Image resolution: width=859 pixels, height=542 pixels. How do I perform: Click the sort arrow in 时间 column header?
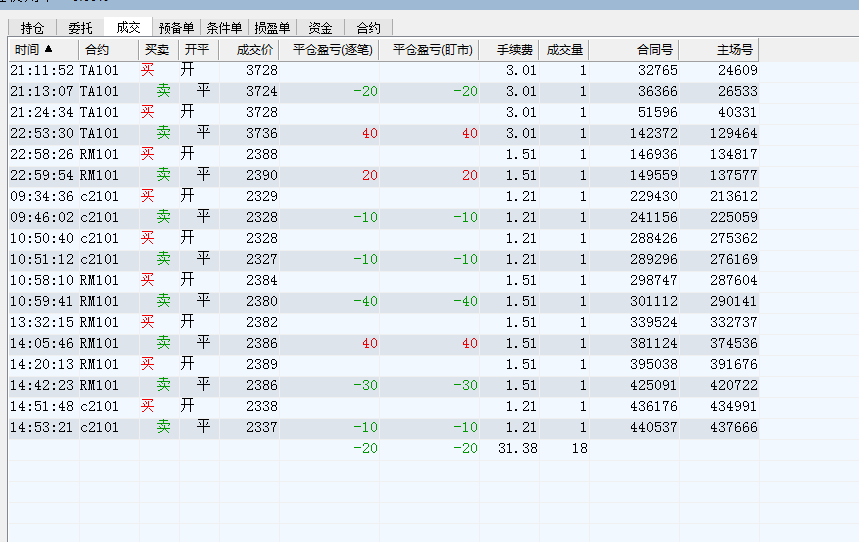pyautogui.click(x=48, y=49)
